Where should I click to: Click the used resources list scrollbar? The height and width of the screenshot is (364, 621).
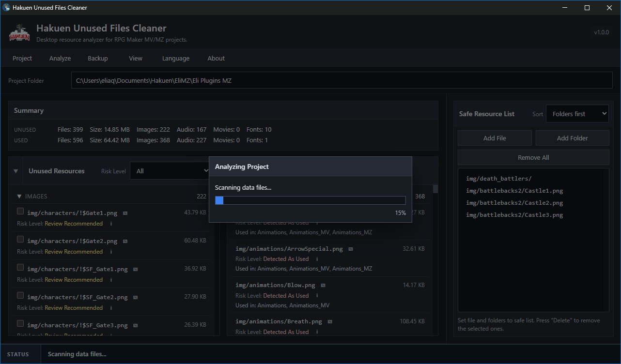click(435, 189)
